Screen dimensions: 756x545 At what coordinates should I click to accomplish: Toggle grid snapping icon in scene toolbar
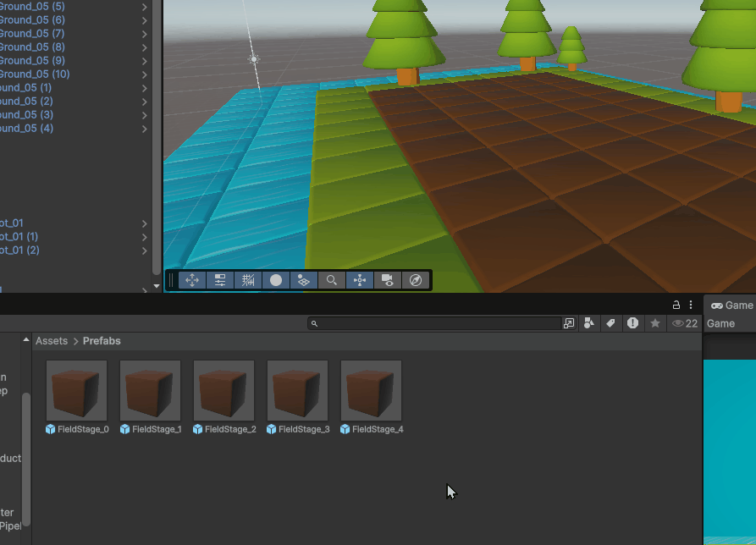(248, 280)
